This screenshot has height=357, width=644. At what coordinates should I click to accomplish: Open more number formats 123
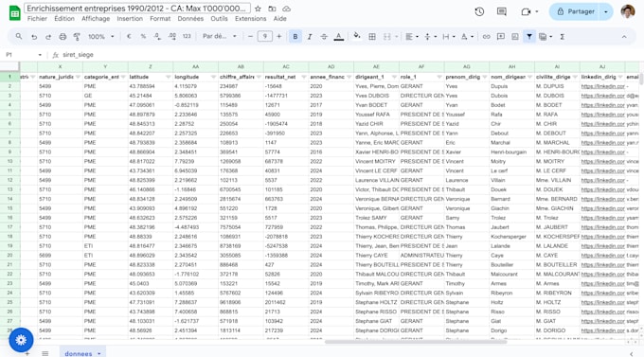(187, 37)
